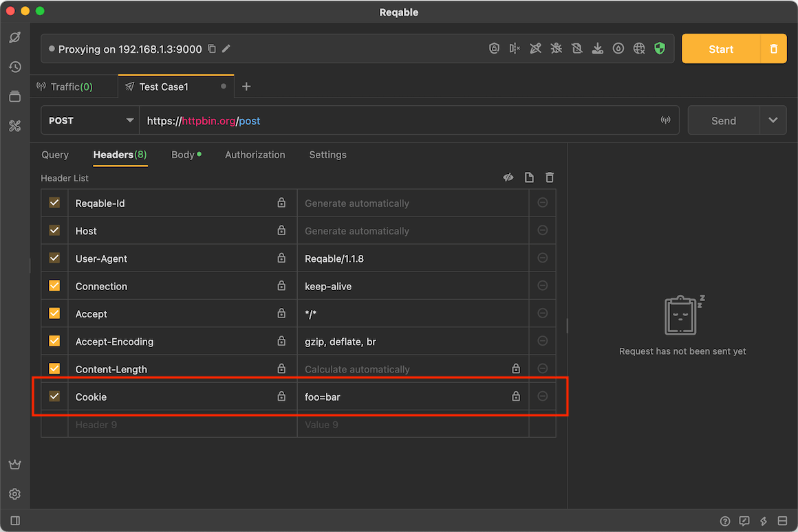
Task: Expand the Send button dropdown arrow
Action: click(773, 120)
